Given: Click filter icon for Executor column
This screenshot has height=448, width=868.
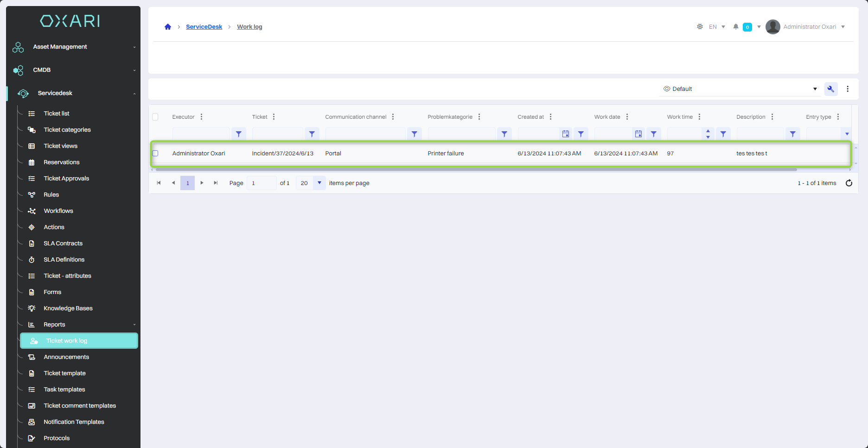Looking at the screenshot, I should (x=239, y=134).
